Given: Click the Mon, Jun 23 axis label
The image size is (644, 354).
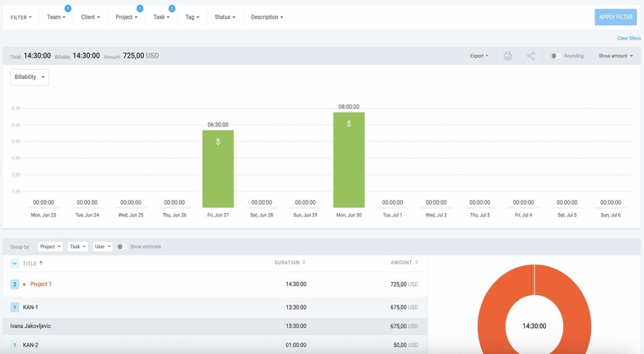Looking at the screenshot, I should [x=44, y=215].
